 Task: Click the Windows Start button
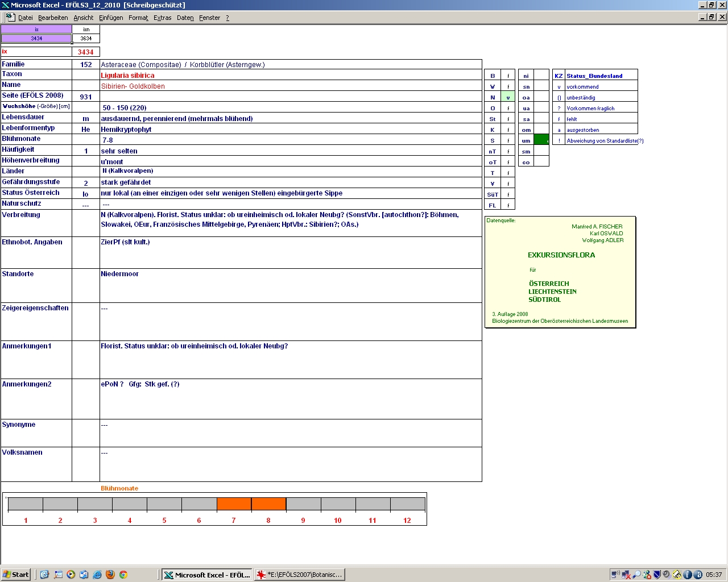coord(16,575)
